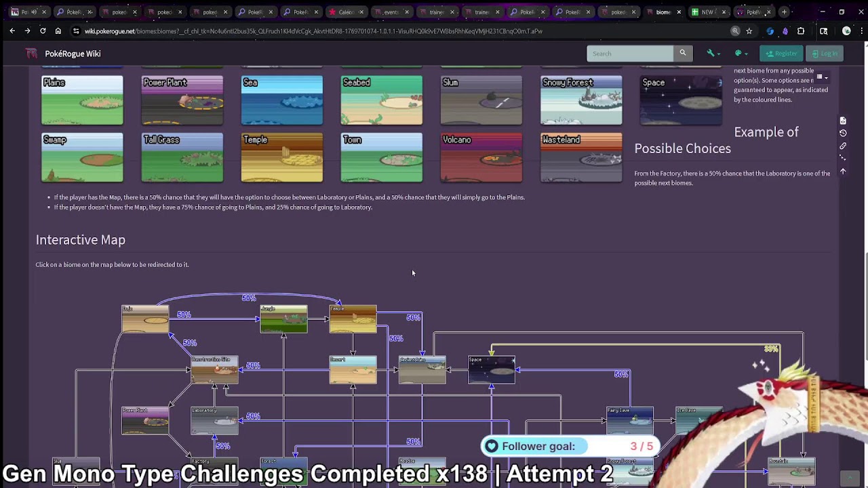Click the browser back arrow
868x488 pixels.
point(12,31)
